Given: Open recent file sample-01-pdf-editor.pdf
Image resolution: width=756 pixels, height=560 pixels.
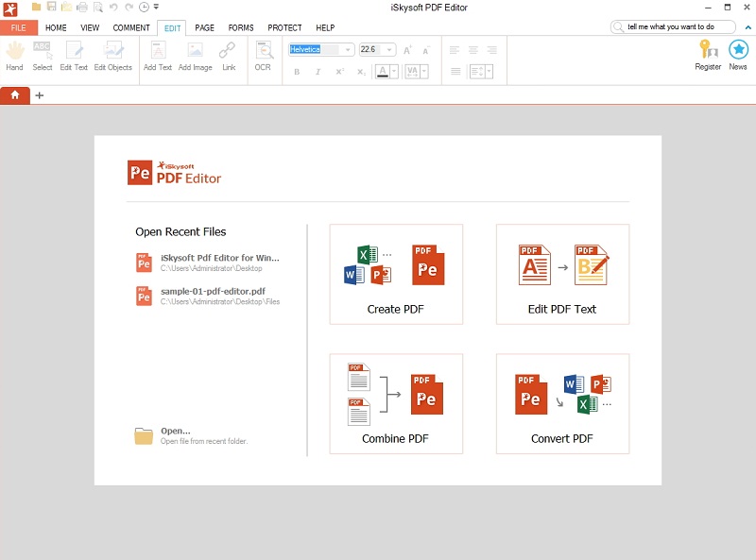Looking at the screenshot, I should (x=213, y=292).
